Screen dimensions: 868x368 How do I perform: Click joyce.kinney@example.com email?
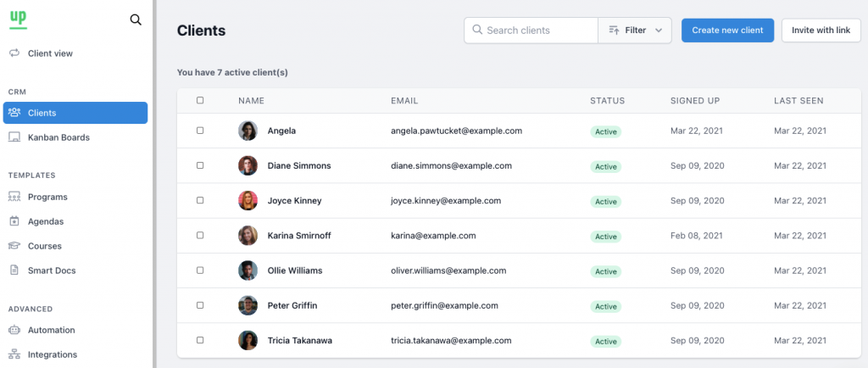coord(446,200)
